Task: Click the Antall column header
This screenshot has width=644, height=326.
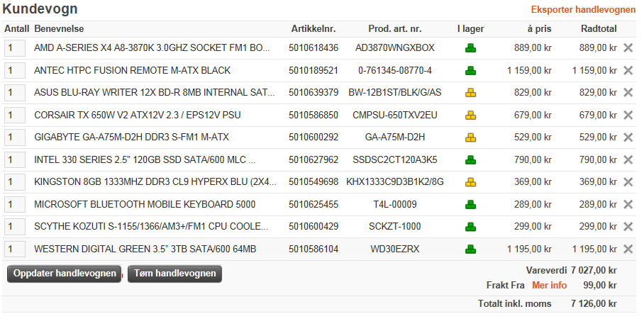Action: click(17, 29)
